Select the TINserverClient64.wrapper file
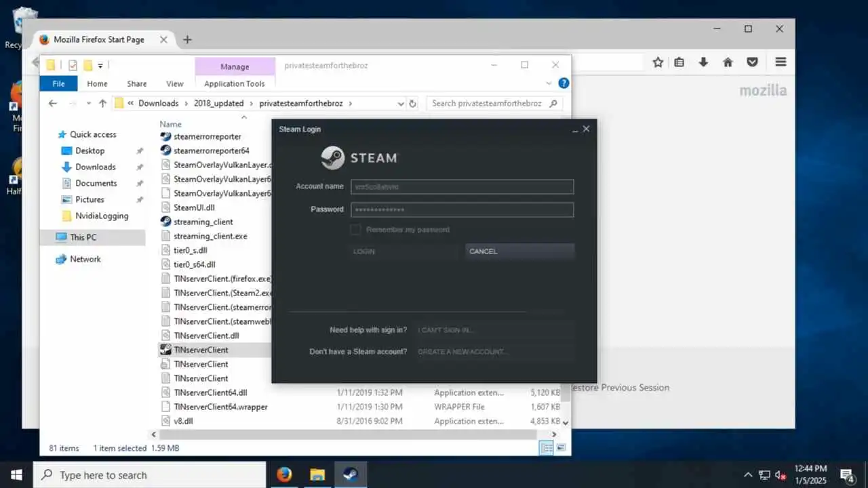 pyautogui.click(x=220, y=407)
